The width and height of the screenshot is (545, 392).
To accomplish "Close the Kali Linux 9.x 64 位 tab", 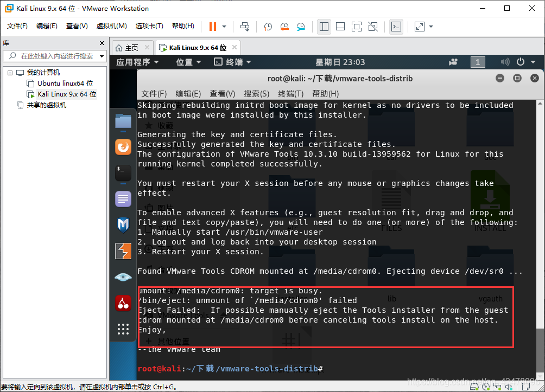I will 235,47.
